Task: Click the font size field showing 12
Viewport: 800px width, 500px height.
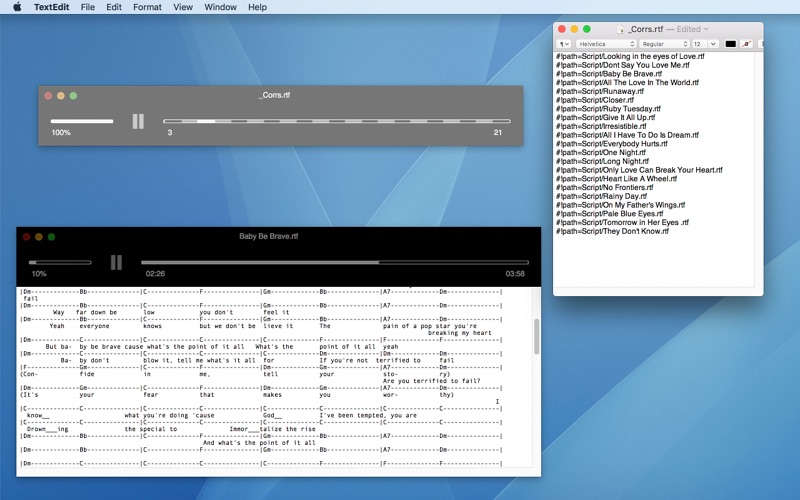Action: click(698, 44)
